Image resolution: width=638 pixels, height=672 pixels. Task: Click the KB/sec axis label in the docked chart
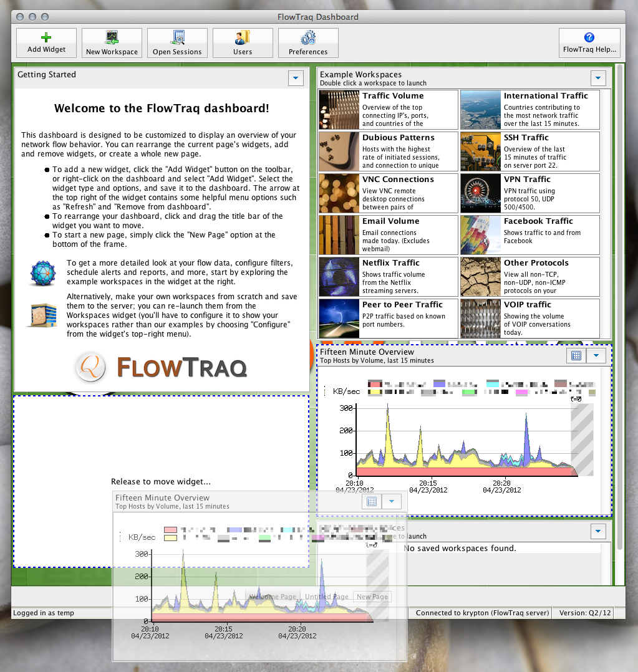(x=347, y=391)
